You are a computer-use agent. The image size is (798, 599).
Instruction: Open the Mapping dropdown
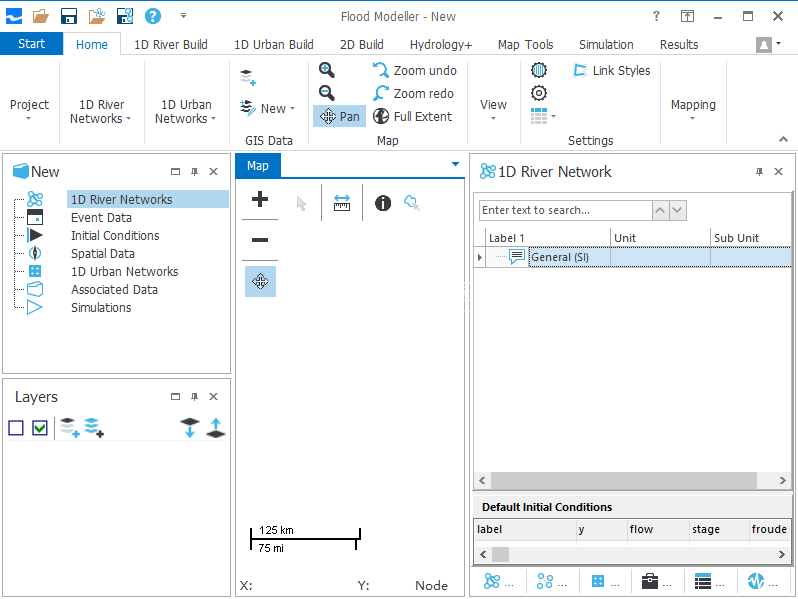pos(693,110)
